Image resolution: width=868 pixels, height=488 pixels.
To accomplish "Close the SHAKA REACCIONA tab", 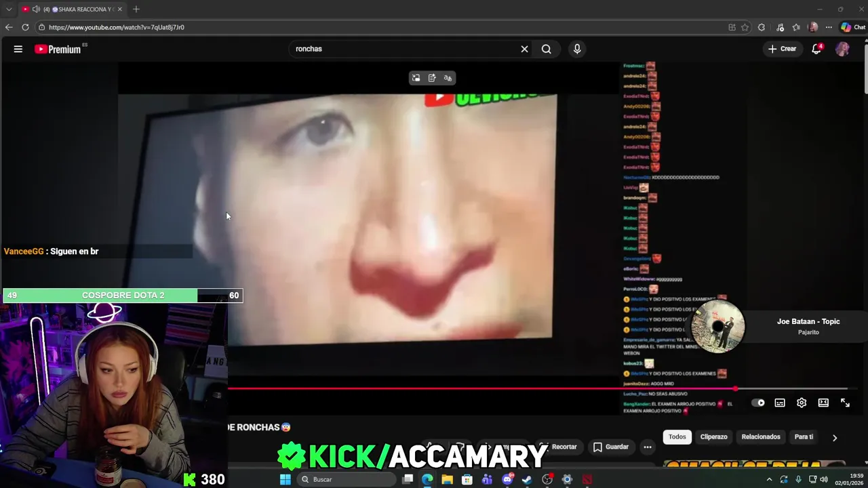I will pyautogui.click(x=120, y=9).
